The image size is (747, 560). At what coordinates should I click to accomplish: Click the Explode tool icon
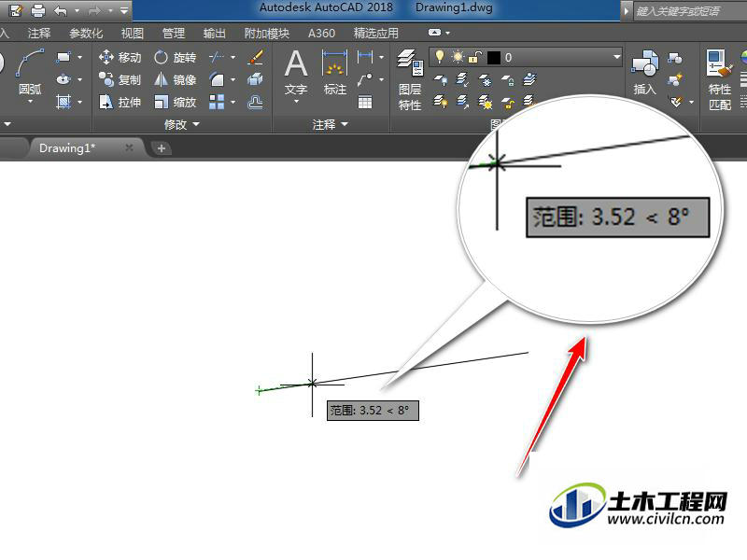coord(256,79)
